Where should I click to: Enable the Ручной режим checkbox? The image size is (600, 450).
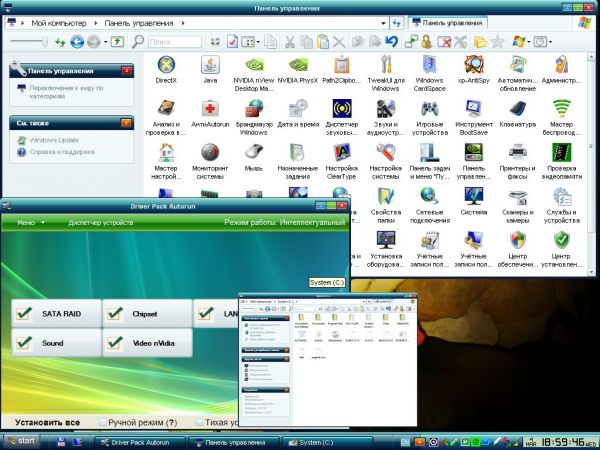[102, 423]
